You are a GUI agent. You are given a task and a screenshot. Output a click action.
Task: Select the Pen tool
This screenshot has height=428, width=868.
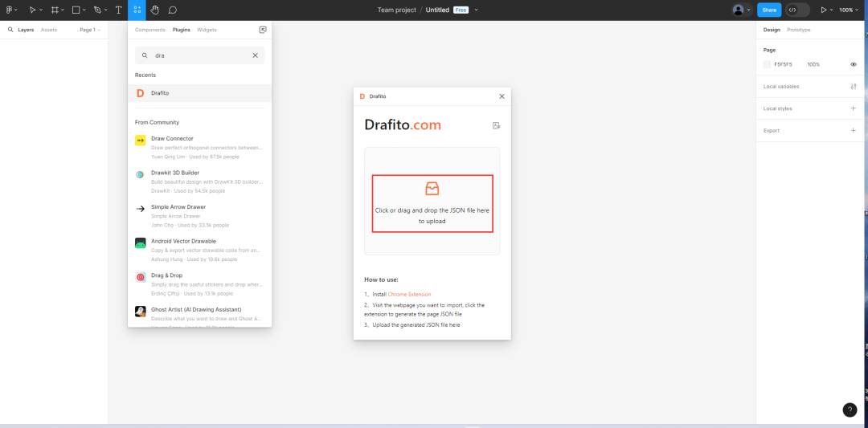click(x=97, y=10)
